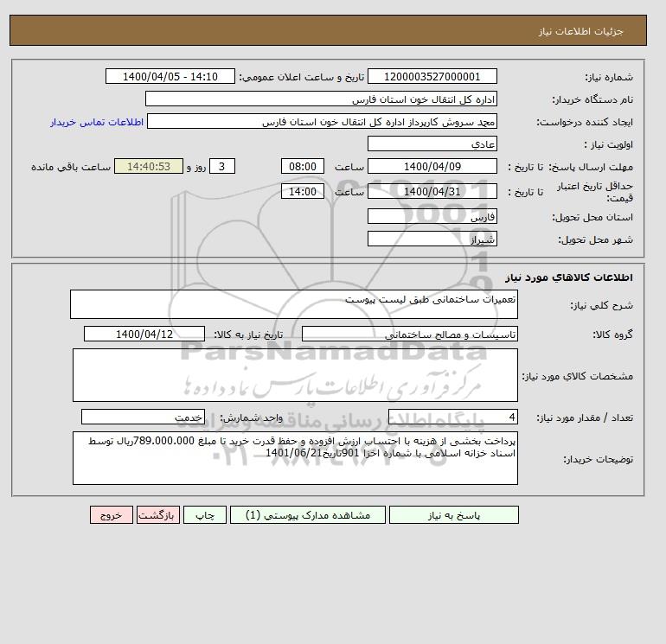Image resolution: width=666 pixels, height=644 pixels.
Task: Click the چاپ print button
Action: point(205,514)
